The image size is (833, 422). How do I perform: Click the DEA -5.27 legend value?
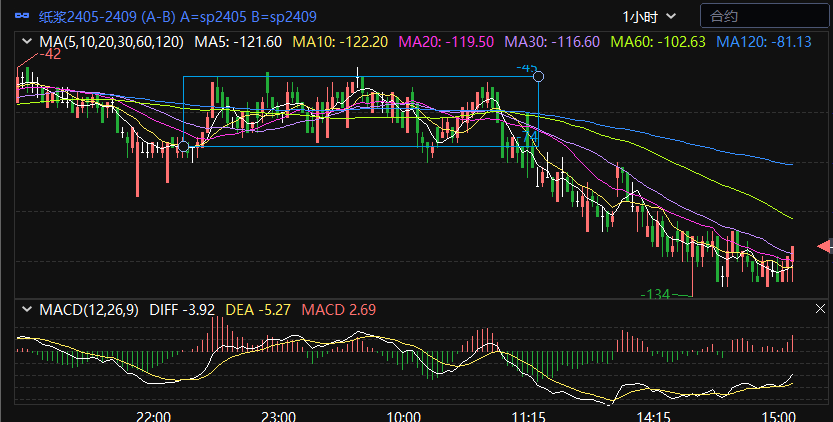pos(258,310)
